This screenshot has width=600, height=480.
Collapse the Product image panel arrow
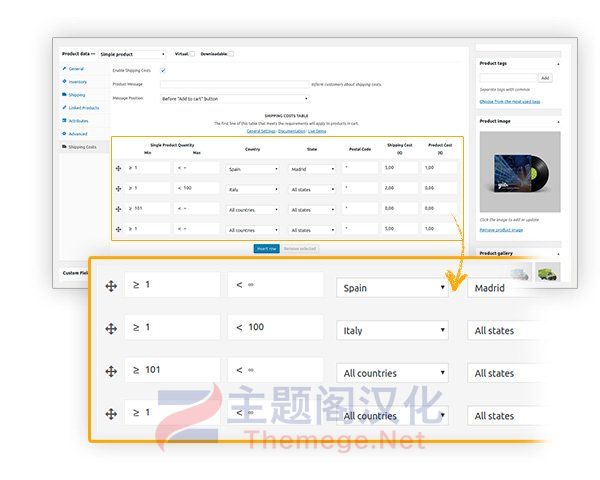click(x=558, y=122)
